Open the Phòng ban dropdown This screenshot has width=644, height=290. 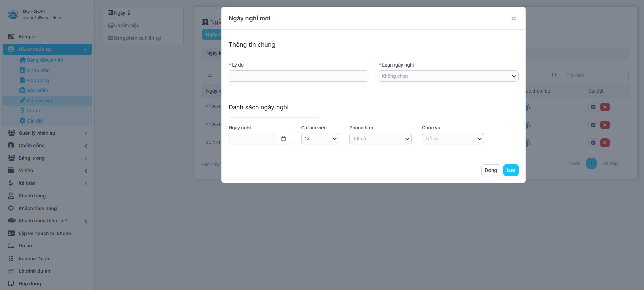pyautogui.click(x=380, y=139)
